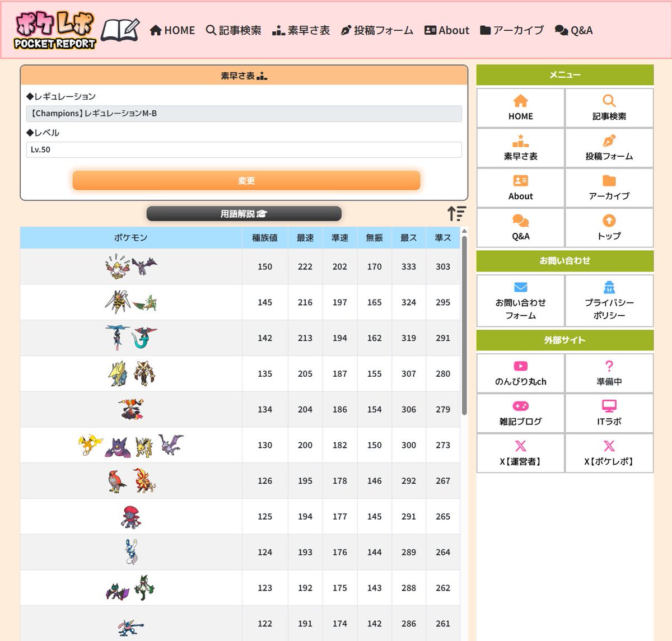Viewport: 672px width, 641px height.
Task: Click the 無振 value 146
Action: tap(375, 480)
